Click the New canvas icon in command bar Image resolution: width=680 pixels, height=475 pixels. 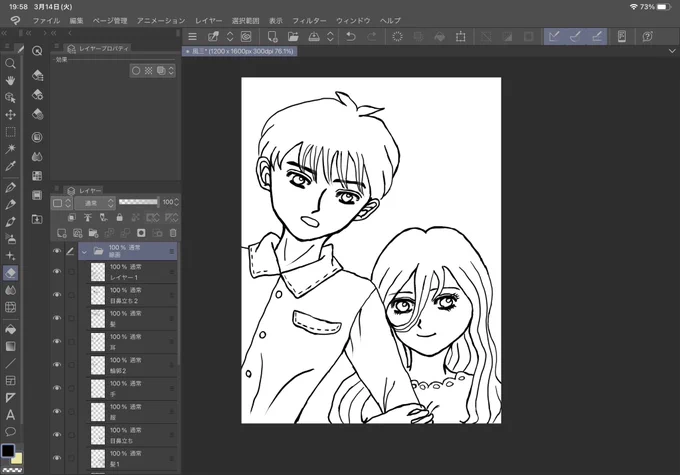(272, 37)
